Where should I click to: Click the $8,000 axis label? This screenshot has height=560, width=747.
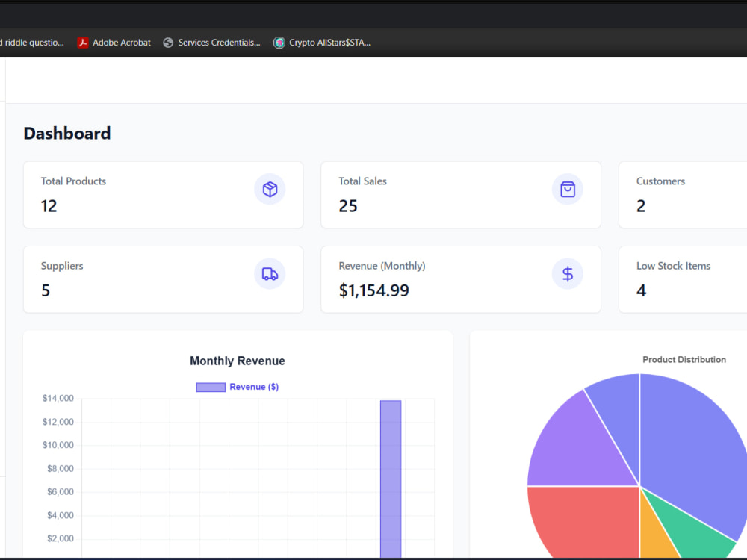tap(61, 469)
